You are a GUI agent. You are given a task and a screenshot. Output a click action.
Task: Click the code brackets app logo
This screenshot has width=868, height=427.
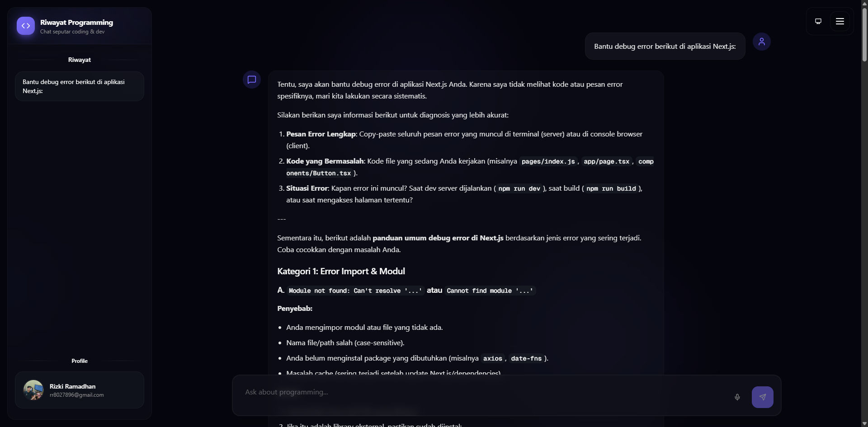[x=26, y=26]
